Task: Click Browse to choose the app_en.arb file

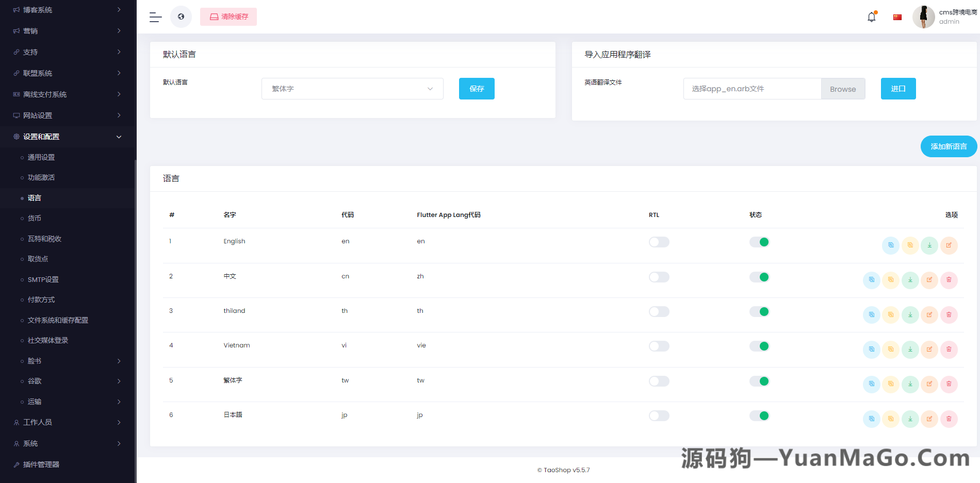Action: tap(843, 88)
